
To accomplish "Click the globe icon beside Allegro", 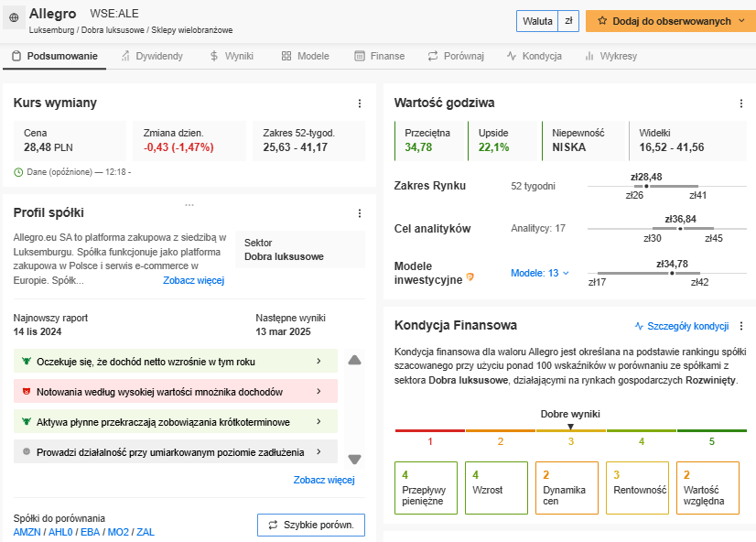I will (x=14, y=17).
